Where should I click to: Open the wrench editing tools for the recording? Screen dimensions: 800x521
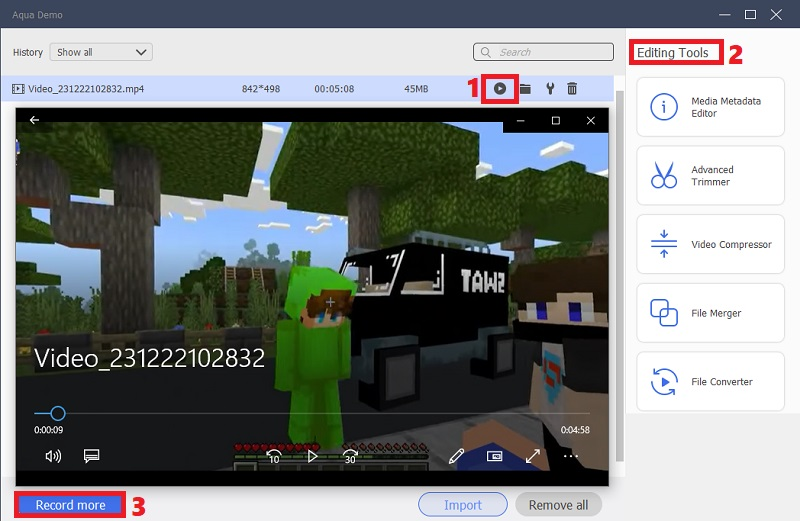[x=550, y=89]
